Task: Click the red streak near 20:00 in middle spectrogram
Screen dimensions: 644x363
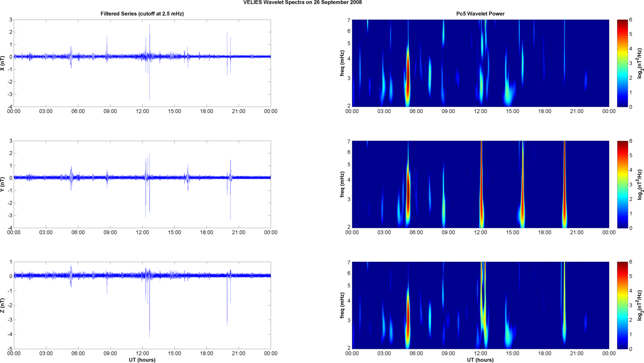Action: pos(564,183)
